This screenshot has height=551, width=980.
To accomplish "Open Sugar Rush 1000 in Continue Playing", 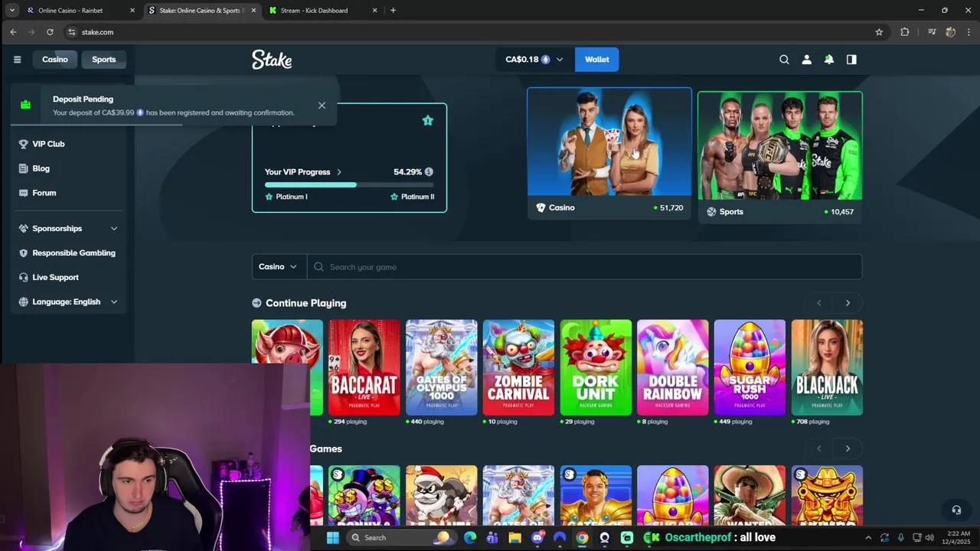I will [x=750, y=367].
